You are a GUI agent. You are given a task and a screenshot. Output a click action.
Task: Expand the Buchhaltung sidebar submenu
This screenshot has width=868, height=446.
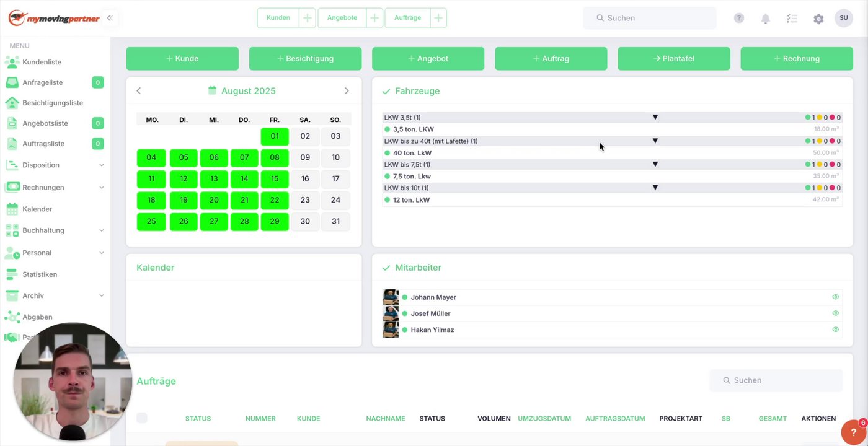(x=102, y=230)
